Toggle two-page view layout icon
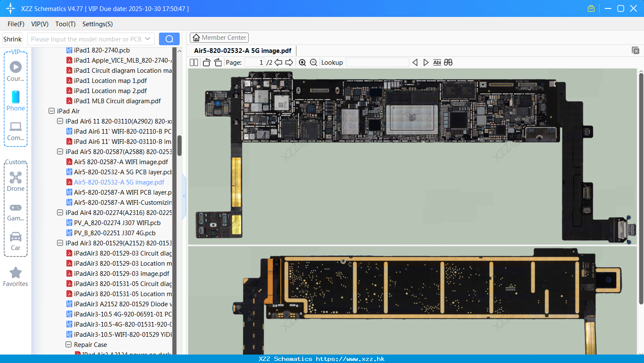Viewport: 644px width, 363px height. point(194,62)
